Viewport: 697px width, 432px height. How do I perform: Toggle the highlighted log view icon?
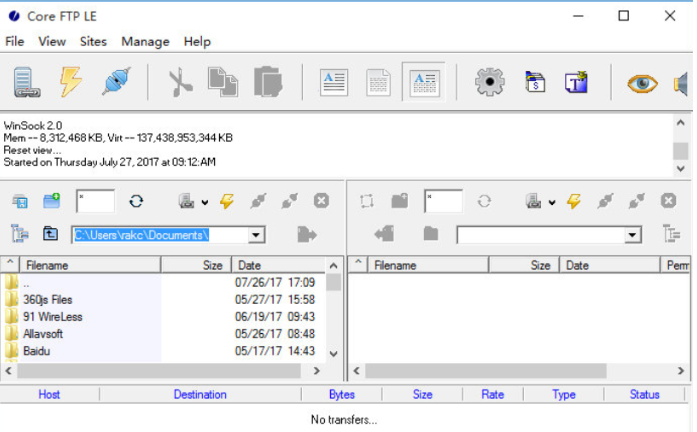pos(424,82)
